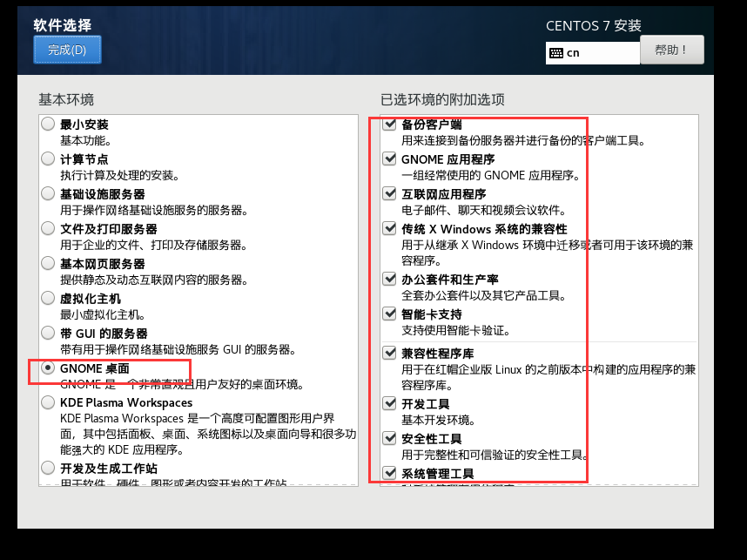Uncheck the 智能卡支持 checkbox
747x560 pixels.
(x=389, y=314)
